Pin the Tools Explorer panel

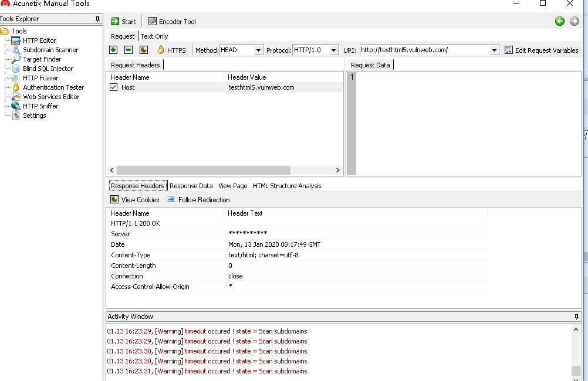[x=97, y=19]
